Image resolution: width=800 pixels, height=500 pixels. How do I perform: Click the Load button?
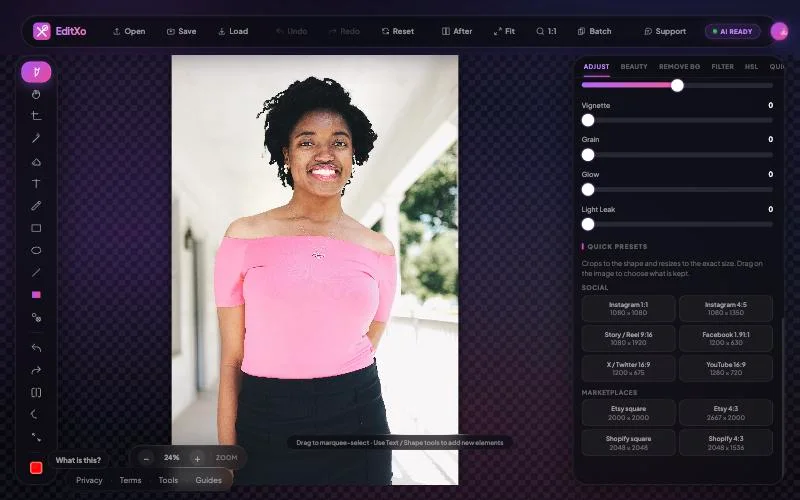(233, 31)
